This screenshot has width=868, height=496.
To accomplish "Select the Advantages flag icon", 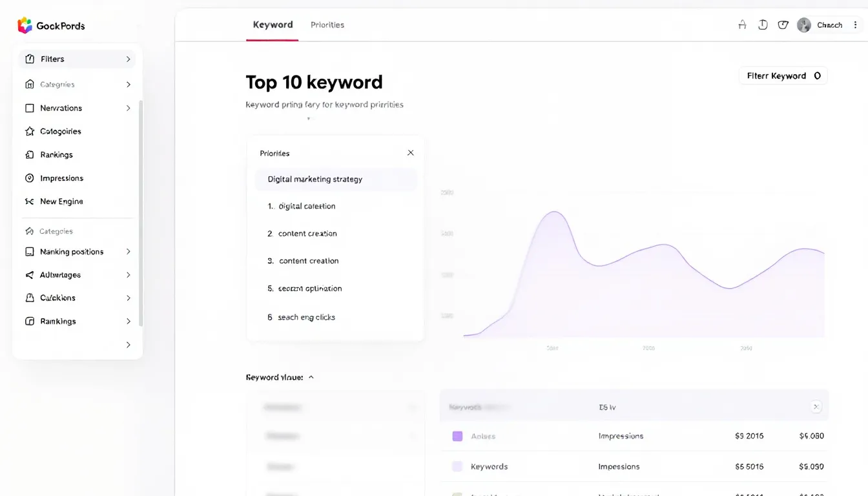I will (x=30, y=274).
